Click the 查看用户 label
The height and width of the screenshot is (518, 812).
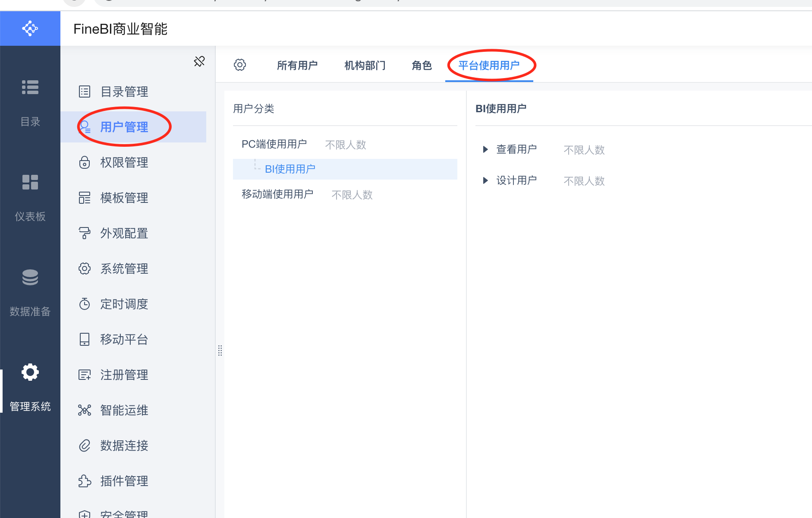point(516,149)
